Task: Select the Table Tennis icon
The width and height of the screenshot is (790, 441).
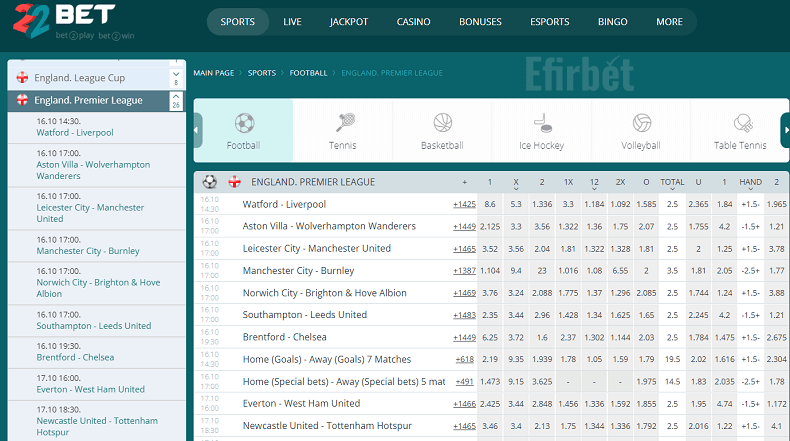Action: (x=743, y=122)
